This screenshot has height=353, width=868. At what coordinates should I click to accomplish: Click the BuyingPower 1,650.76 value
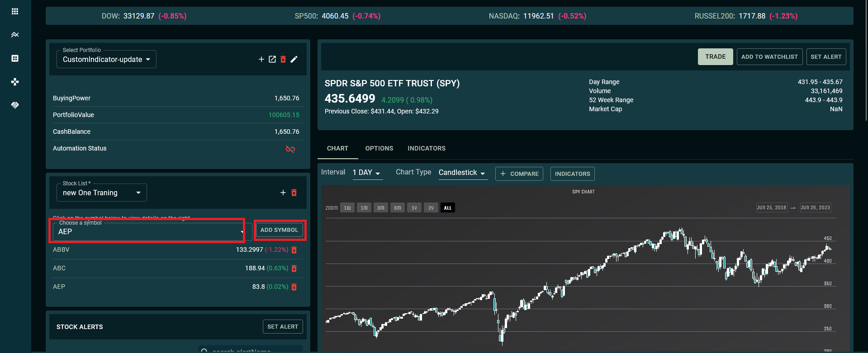pos(287,98)
